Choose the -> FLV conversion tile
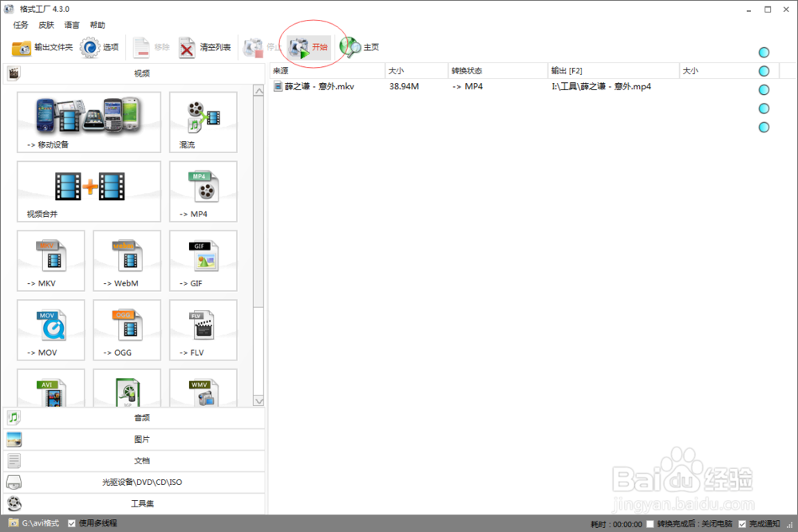 (203, 329)
